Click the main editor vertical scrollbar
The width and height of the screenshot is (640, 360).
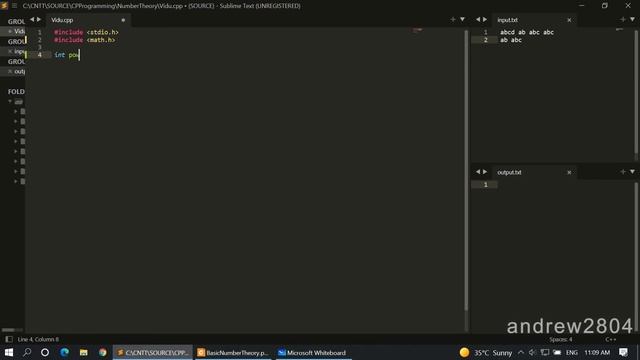[466, 169]
